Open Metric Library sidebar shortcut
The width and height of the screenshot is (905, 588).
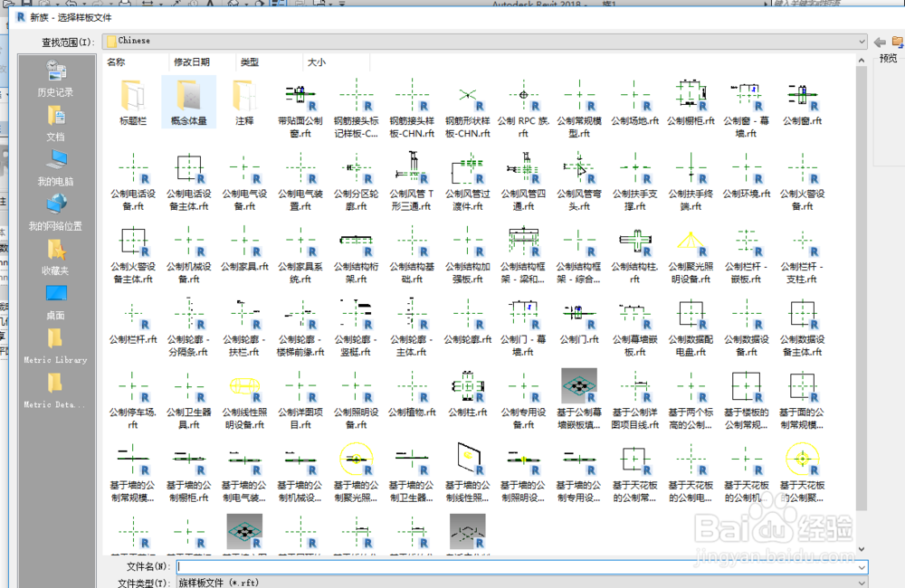click(x=55, y=346)
